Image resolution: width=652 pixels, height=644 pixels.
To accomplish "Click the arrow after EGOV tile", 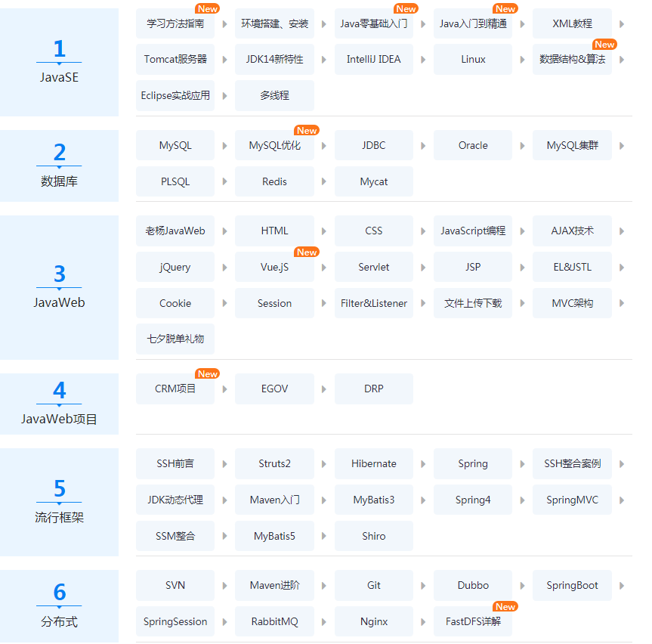I will click(323, 389).
